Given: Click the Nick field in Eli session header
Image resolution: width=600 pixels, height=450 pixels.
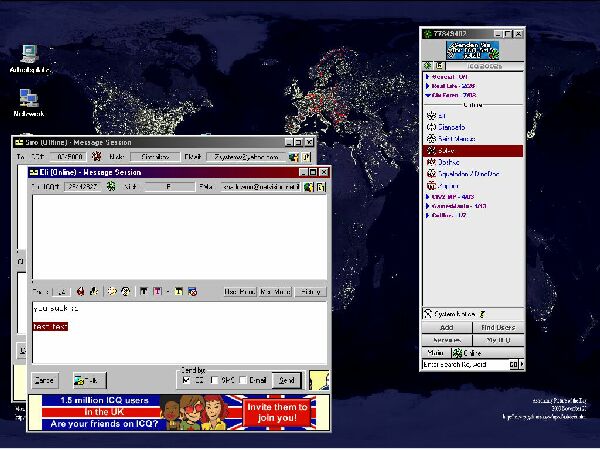Looking at the screenshot, I should [x=169, y=187].
